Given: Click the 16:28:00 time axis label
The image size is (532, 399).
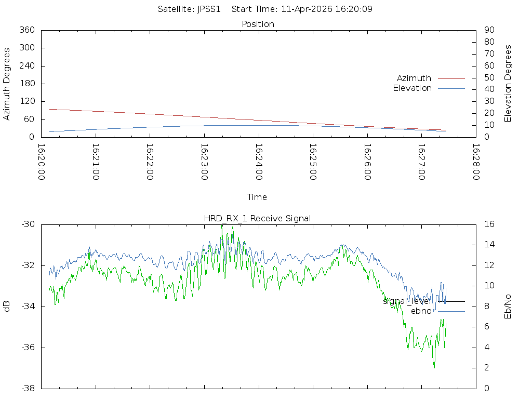Looking at the screenshot, I should click(476, 162).
